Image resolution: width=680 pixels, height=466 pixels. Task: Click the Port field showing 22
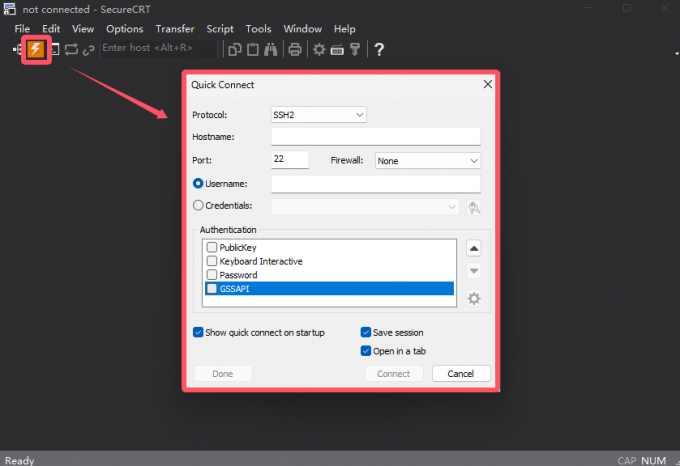(x=290, y=160)
